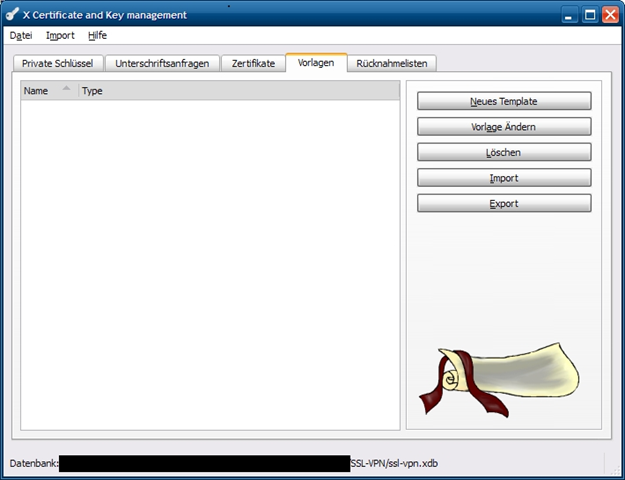Switch to Private Schlüssel tab
625x480 pixels.
(58, 63)
